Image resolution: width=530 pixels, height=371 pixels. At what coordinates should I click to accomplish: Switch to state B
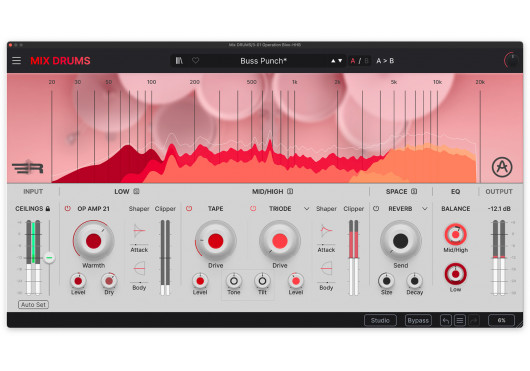pyautogui.click(x=366, y=61)
